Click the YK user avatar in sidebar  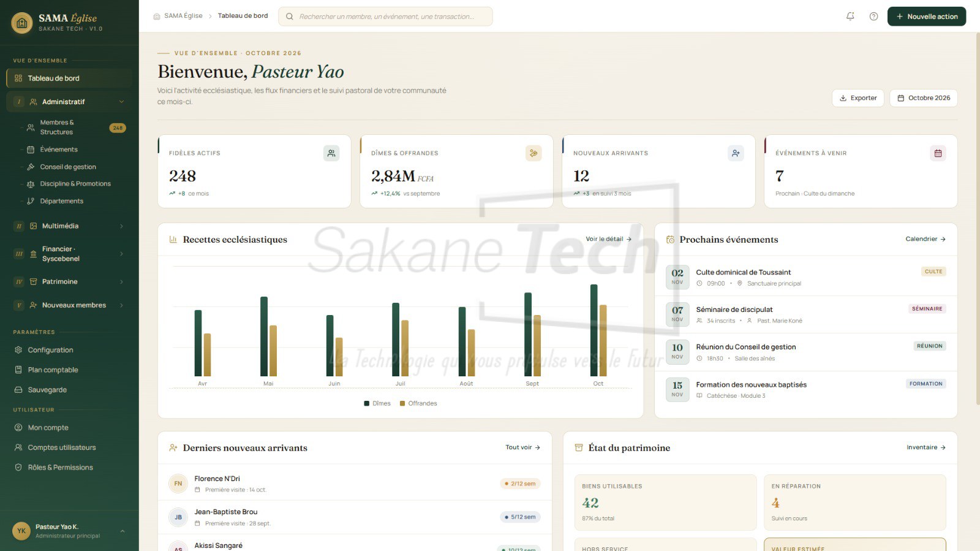(x=21, y=531)
